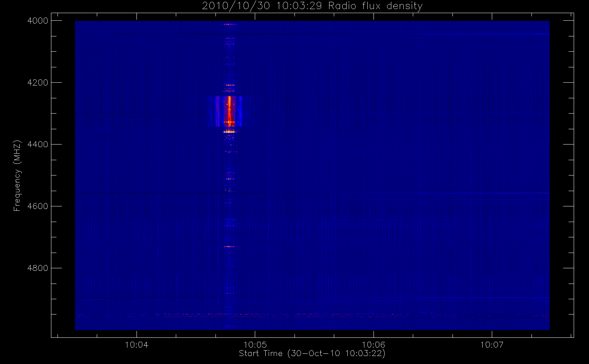Click the 10:07 time axis label

[x=492, y=345]
